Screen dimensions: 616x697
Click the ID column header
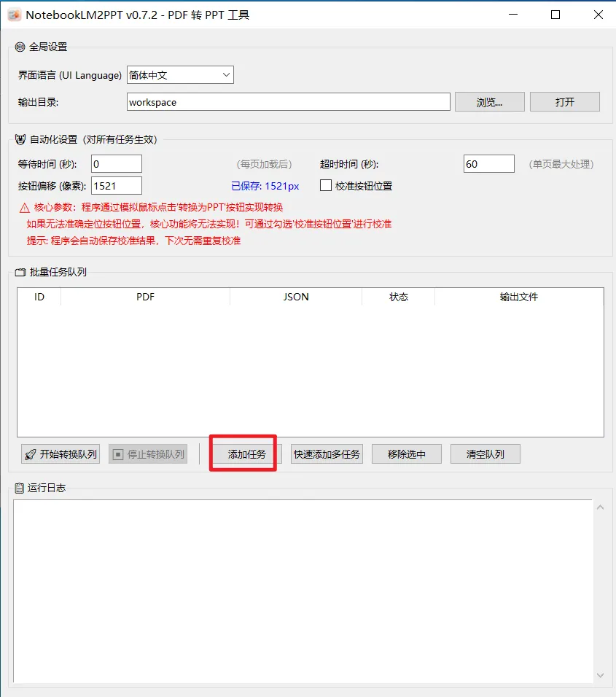39,297
